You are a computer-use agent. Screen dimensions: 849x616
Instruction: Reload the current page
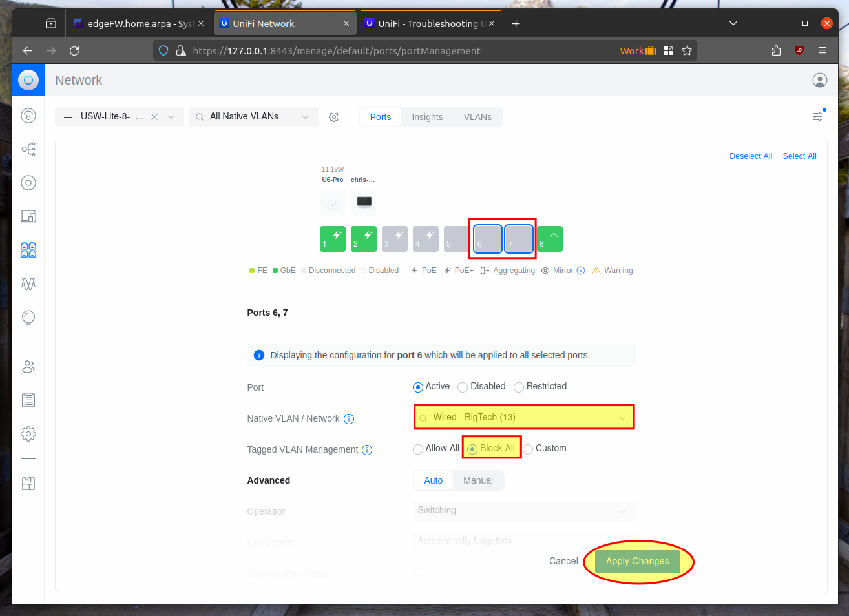(74, 50)
